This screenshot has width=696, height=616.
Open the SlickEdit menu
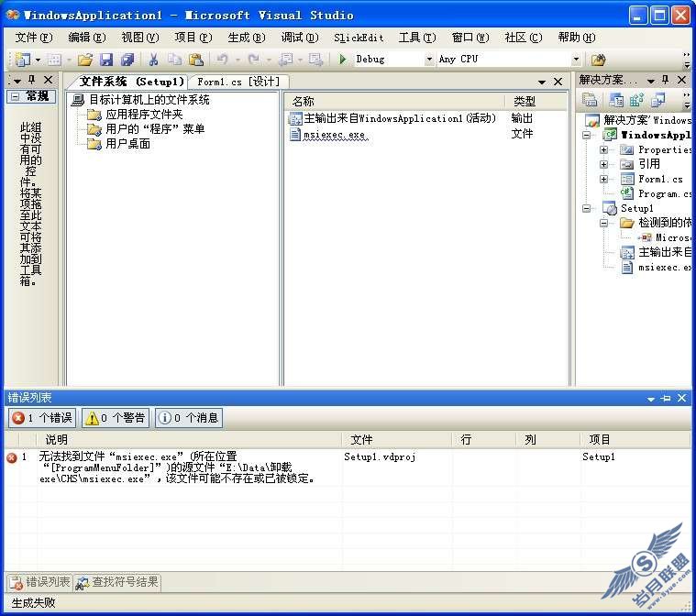(359, 38)
